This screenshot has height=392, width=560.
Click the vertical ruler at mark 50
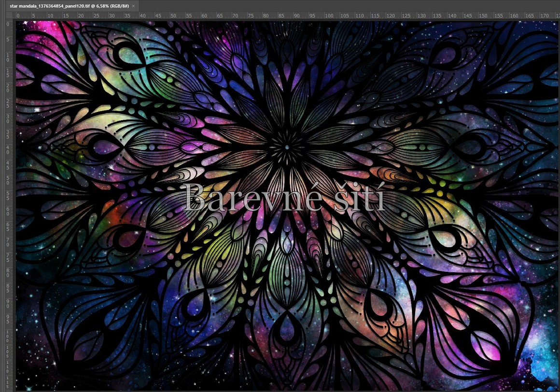[x=8, y=180]
